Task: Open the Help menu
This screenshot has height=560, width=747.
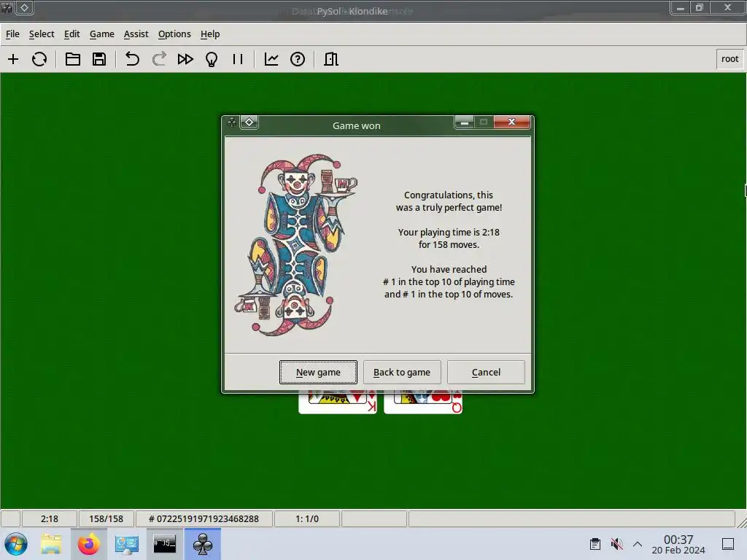Action: (x=210, y=34)
